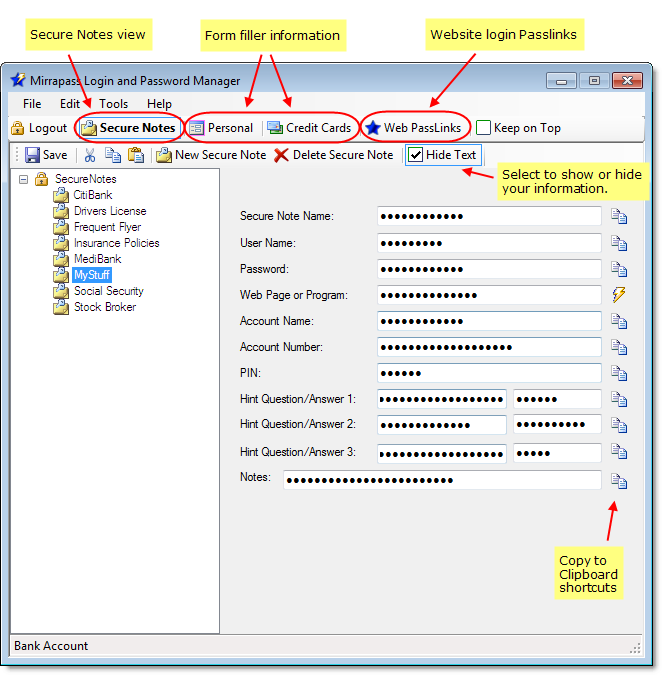Click the Paste clipboard icon
This screenshot has width=662, height=675.
click(136, 155)
